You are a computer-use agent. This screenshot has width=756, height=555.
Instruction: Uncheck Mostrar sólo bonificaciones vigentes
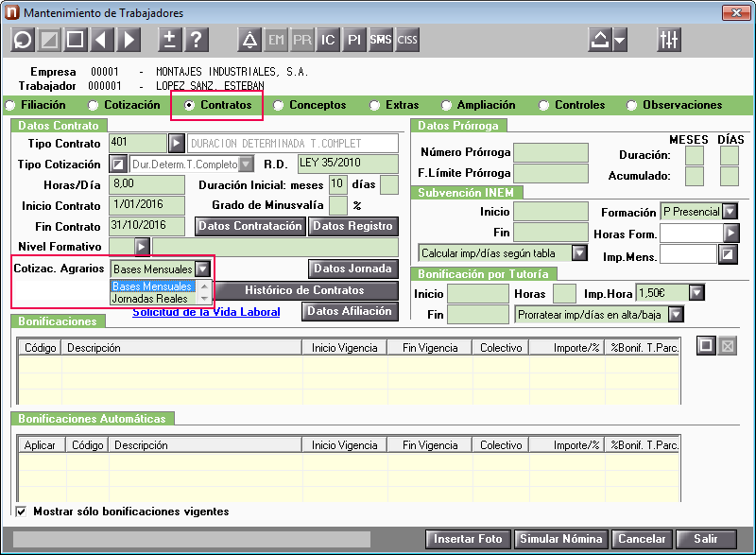pyautogui.click(x=21, y=512)
